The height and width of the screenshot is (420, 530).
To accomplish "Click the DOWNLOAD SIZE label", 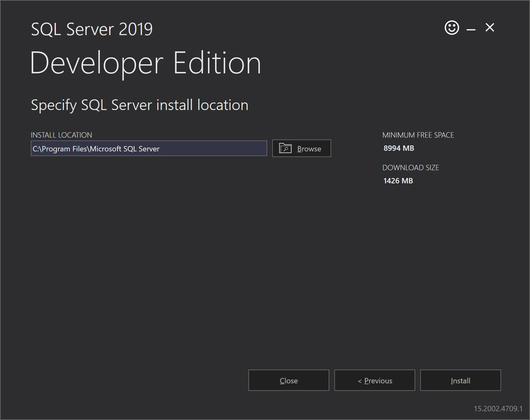I will [411, 168].
